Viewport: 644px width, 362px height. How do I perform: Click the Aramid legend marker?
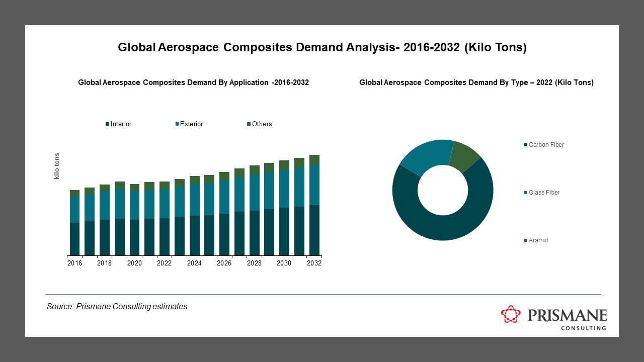click(525, 240)
